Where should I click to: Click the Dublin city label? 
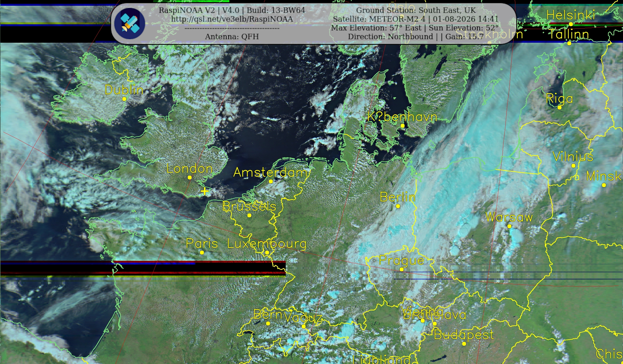pyautogui.click(x=124, y=90)
